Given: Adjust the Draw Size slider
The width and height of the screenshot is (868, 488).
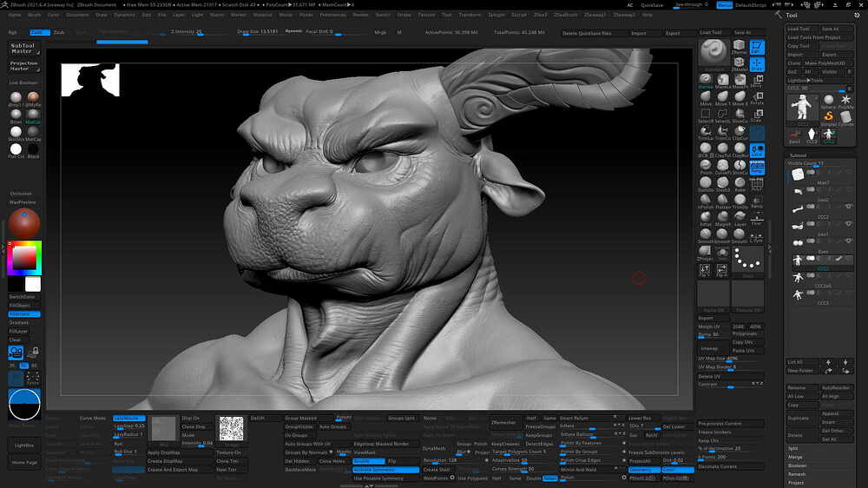Looking at the screenshot, I should [259, 32].
